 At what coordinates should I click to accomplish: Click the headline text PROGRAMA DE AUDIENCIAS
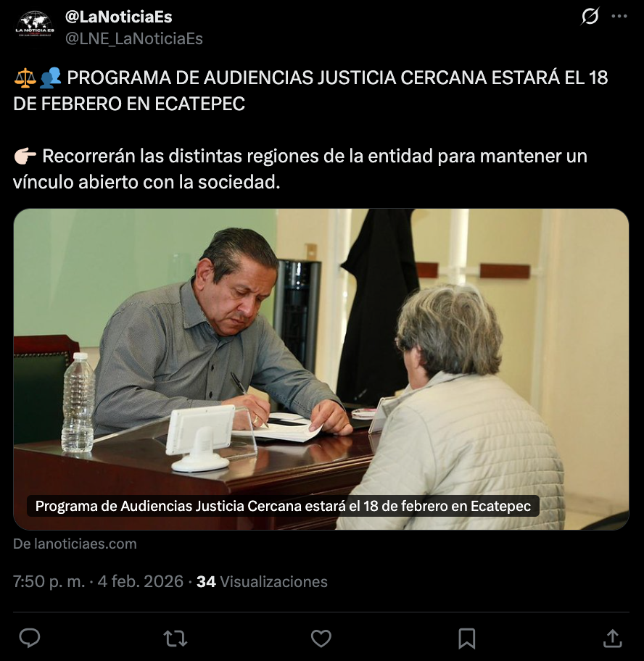tap(191, 78)
